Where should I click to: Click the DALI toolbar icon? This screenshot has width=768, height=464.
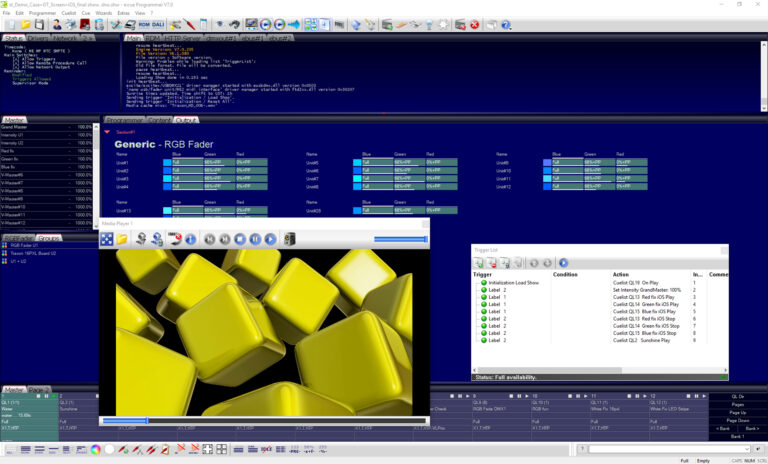coord(158,24)
